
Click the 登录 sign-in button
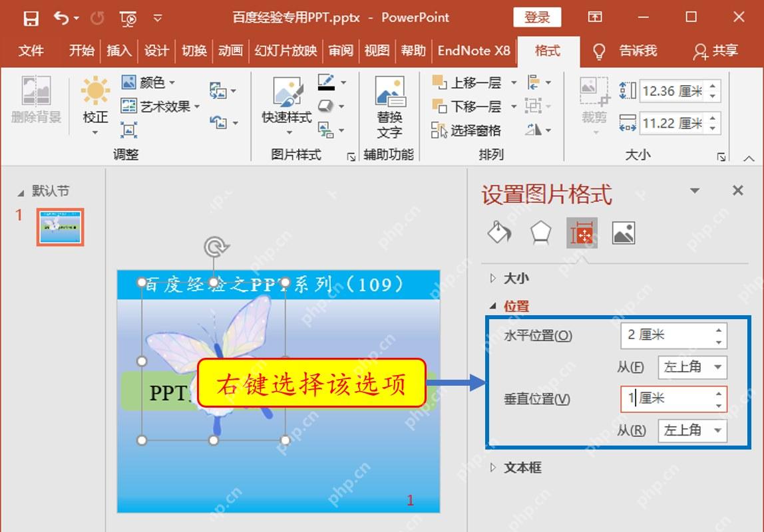537,17
